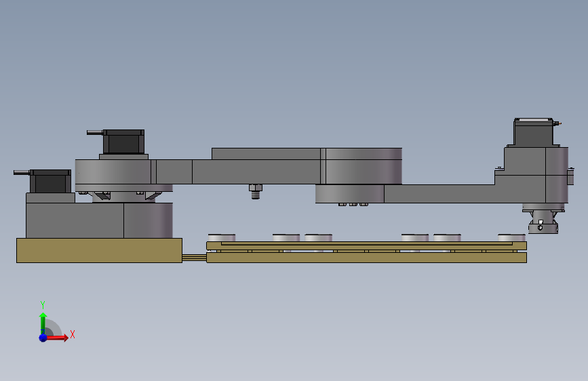Select the gray column block above the tan base

coord(100,220)
